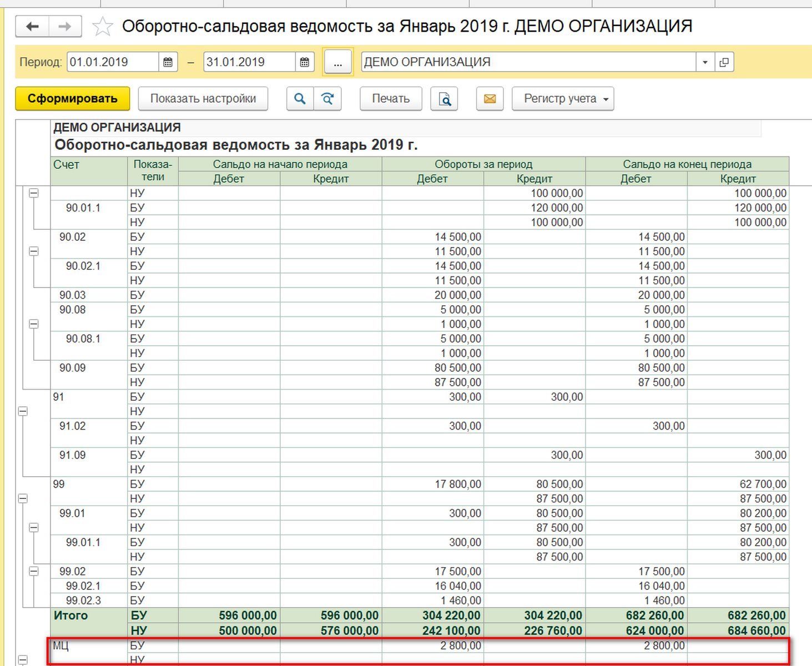Click the period selection ellipsis button
812x666 pixels.
point(337,62)
